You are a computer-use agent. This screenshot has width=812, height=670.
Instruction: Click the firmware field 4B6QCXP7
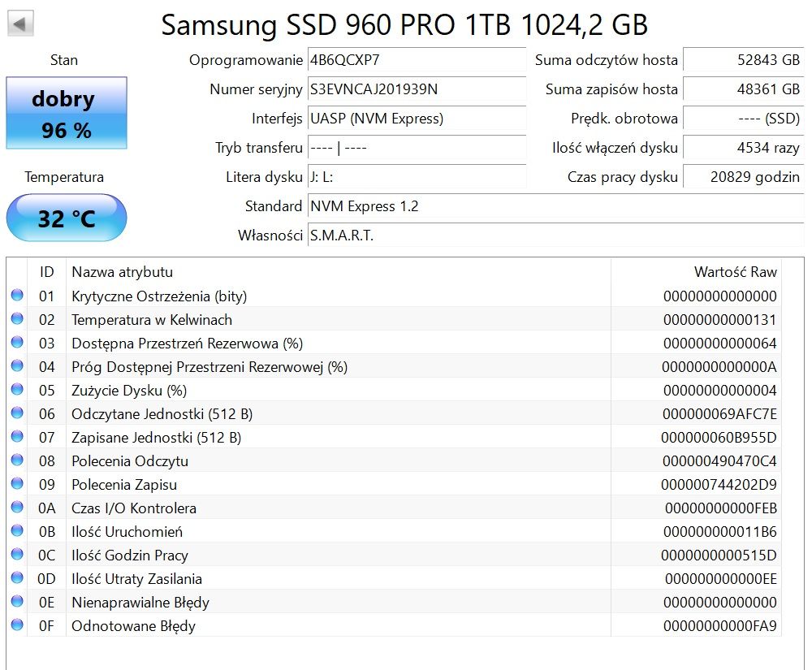pyautogui.click(x=417, y=60)
